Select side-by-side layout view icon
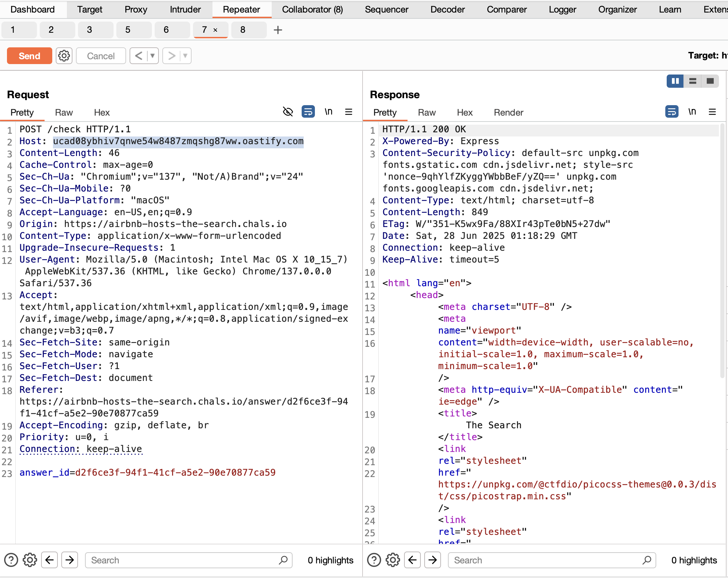The image size is (728, 578). (675, 81)
